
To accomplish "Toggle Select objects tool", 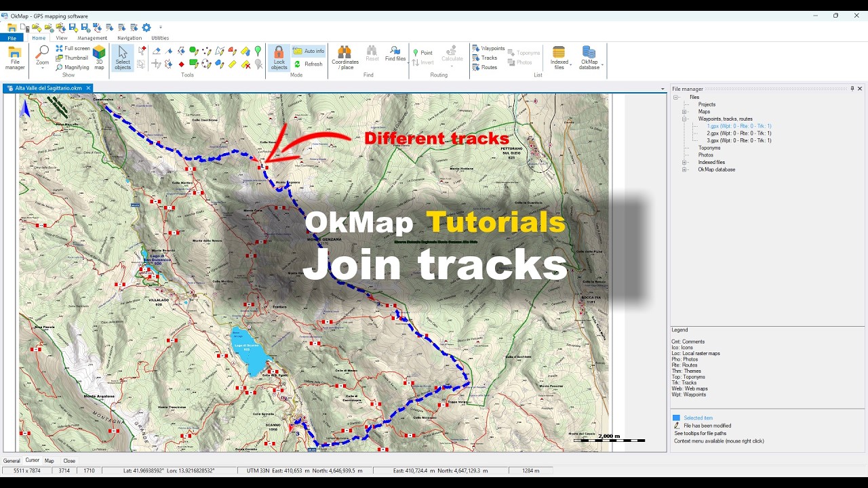I will tap(123, 58).
